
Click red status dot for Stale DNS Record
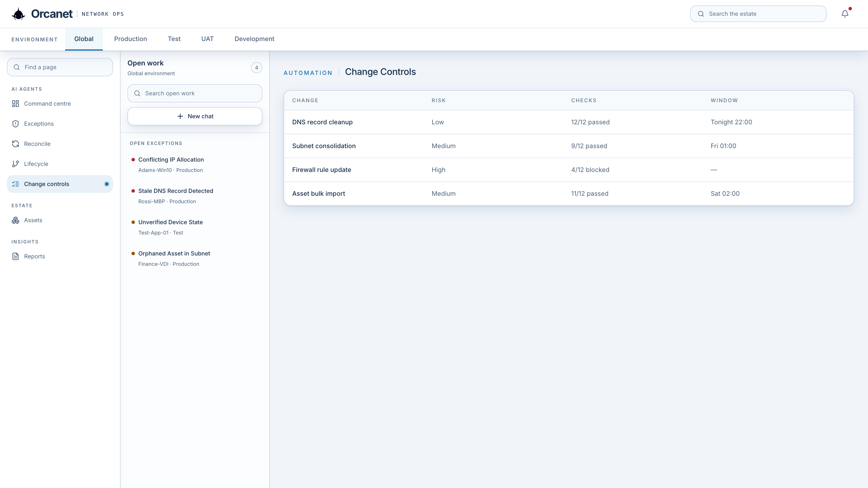[133, 191]
